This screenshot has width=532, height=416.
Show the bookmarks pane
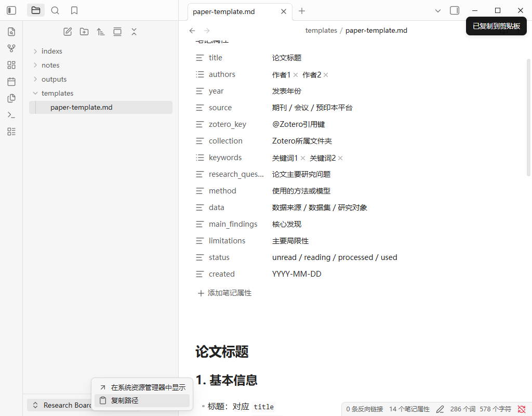[74, 10]
